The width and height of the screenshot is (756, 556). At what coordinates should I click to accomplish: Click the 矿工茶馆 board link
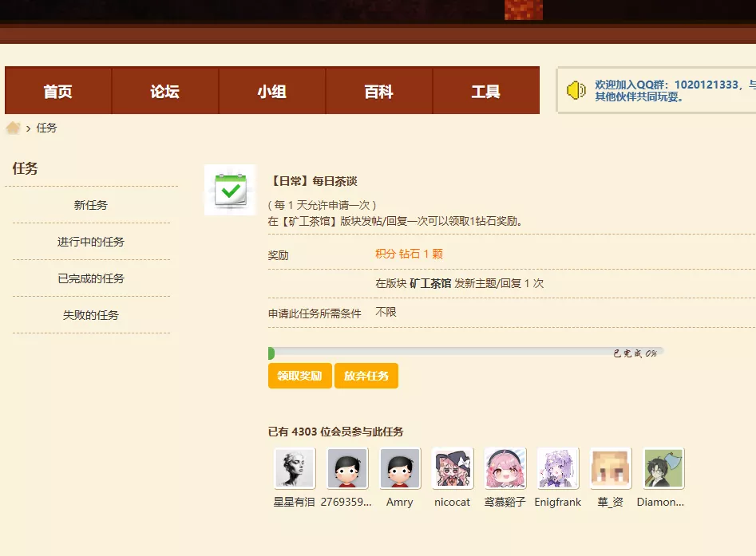430,283
